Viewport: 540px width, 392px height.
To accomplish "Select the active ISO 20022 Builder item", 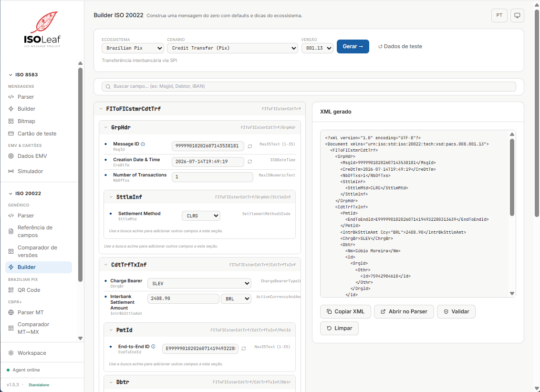I will (39, 267).
